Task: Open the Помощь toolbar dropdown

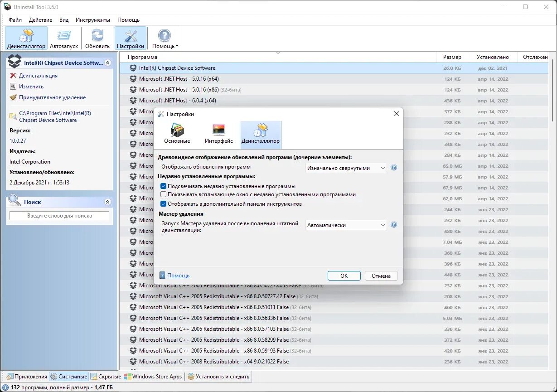Action: [165, 38]
